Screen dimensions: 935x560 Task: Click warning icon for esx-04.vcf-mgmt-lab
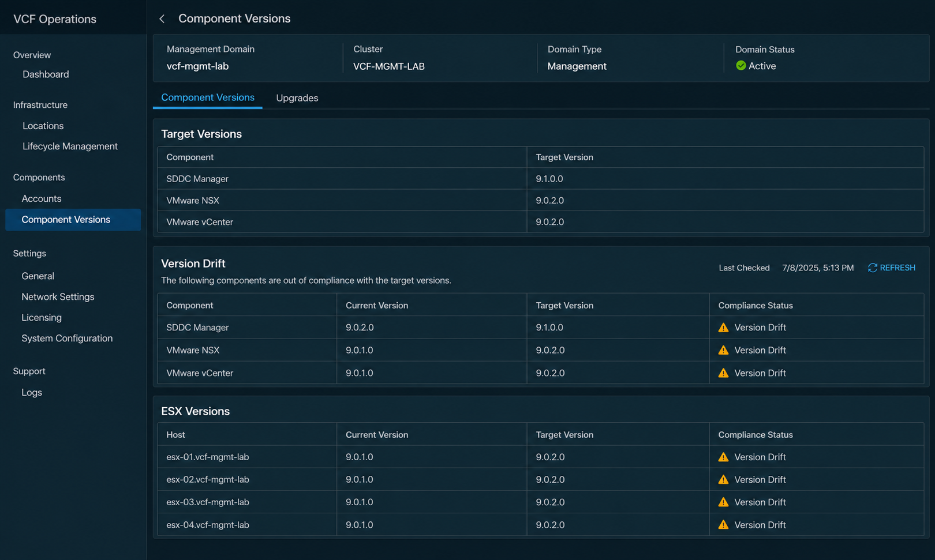pyautogui.click(x=723, y=525)
